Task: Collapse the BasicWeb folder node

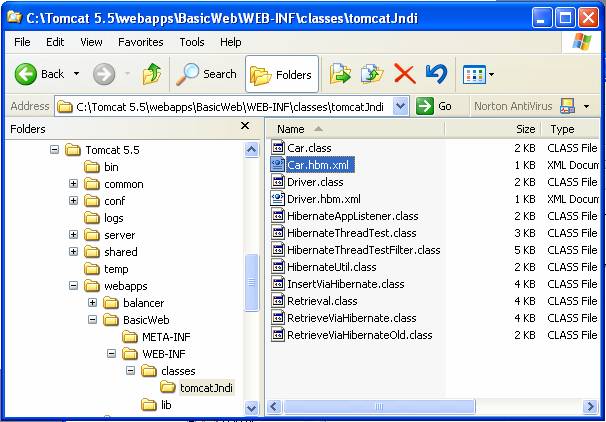Action: coord(92,320)
